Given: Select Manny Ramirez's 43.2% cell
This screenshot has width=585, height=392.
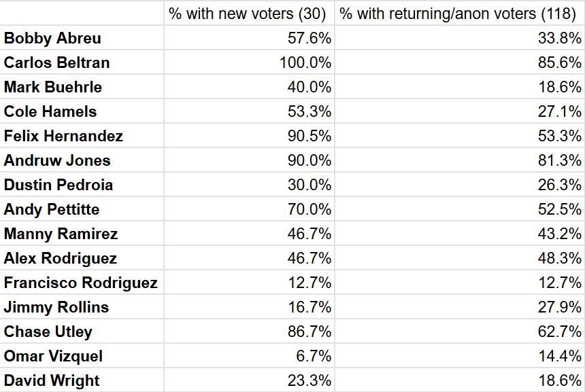Looking at the screenshot, I should (x=560, y=234).
